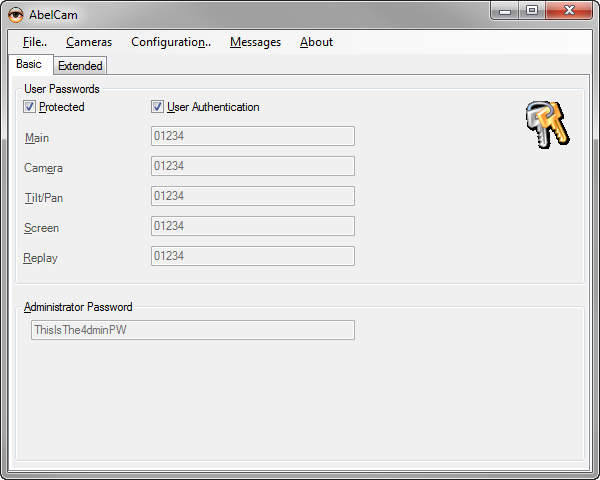This screenshot has height=480, width=600.
Task: Open the Messages menu
Action: tap(255, 42)
